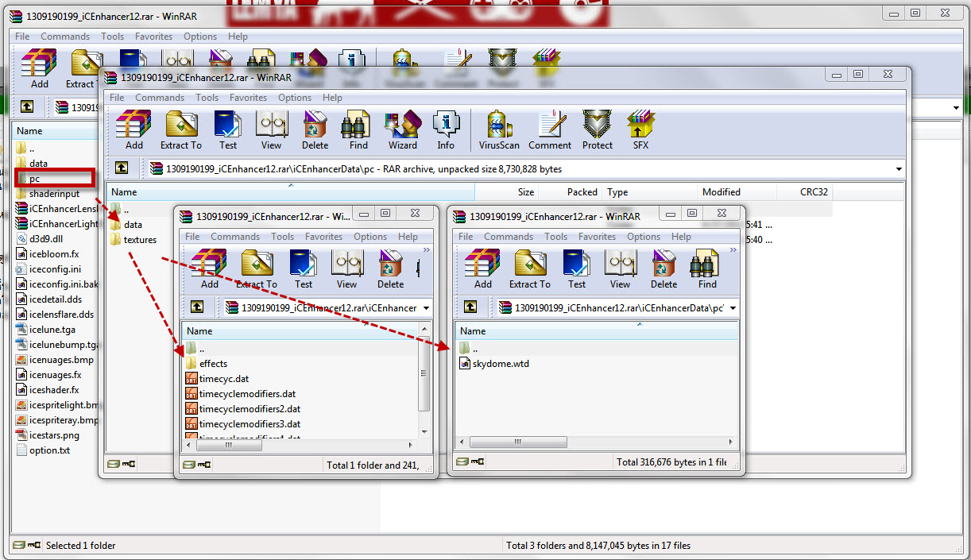
Task: Go up one level in window with Wizard toolbar
Action: coord(121,168)
